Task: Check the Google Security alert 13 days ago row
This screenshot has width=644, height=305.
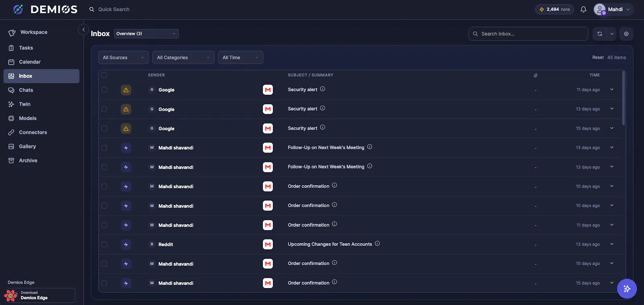Action: pyautogui.click(x=104, y=109)
